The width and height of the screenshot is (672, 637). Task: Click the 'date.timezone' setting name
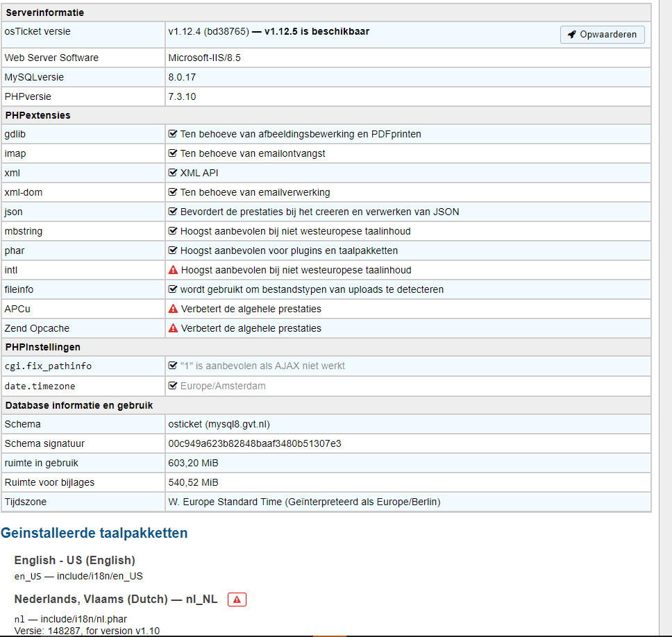point(40,386)
